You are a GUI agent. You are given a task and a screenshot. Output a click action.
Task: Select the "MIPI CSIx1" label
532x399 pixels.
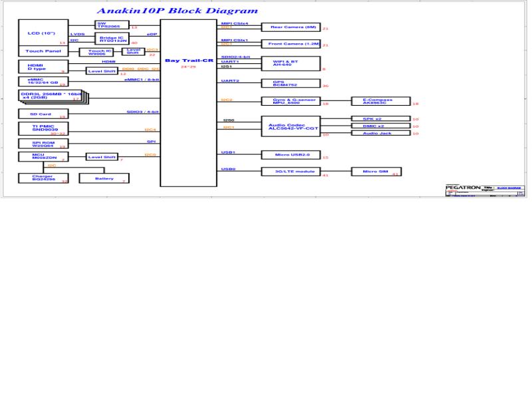coord(235,40)
